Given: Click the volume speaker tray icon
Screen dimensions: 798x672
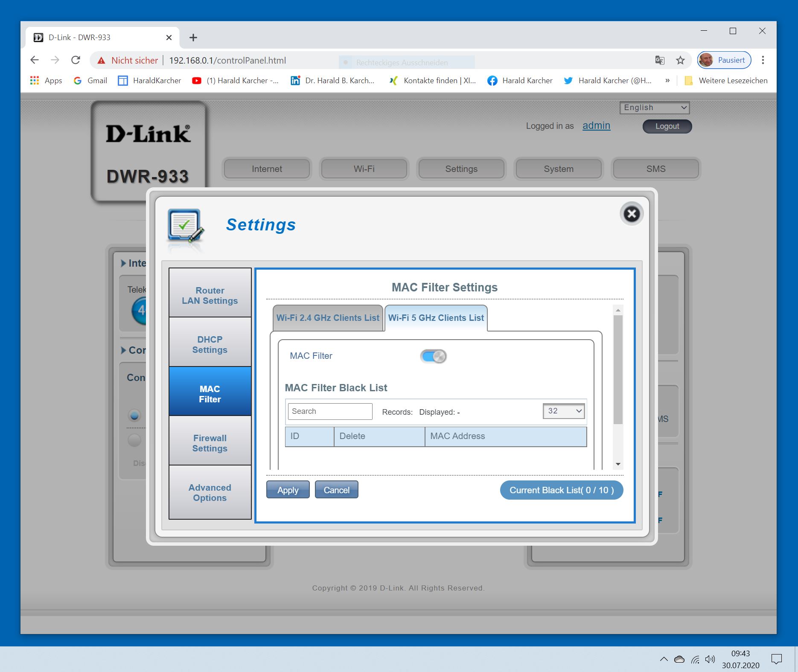Looking at the screenshot, I should [x=710, y=660].
